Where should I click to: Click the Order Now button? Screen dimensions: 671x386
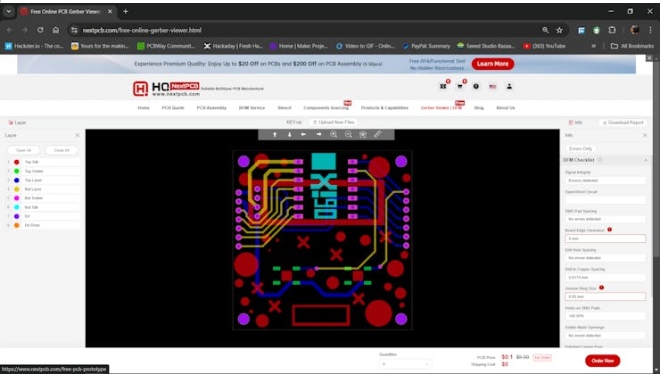603,361
